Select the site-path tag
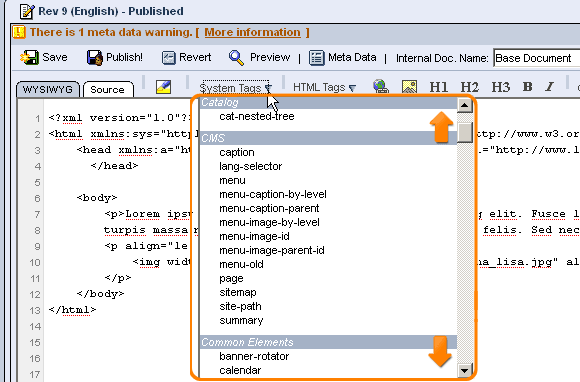 [240, 307]
